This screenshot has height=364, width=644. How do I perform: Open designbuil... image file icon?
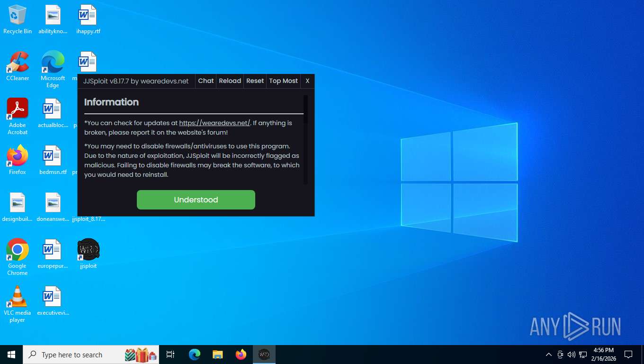coord(18,207)
